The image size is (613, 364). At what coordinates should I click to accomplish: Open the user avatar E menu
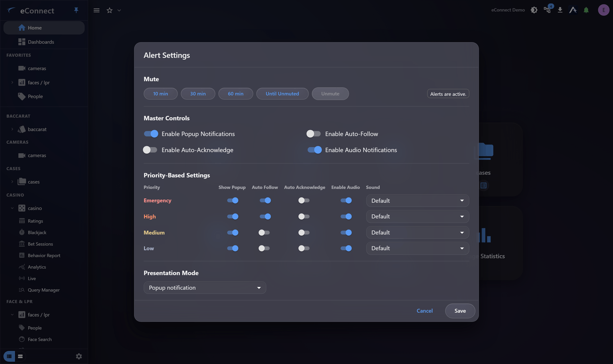604,10
